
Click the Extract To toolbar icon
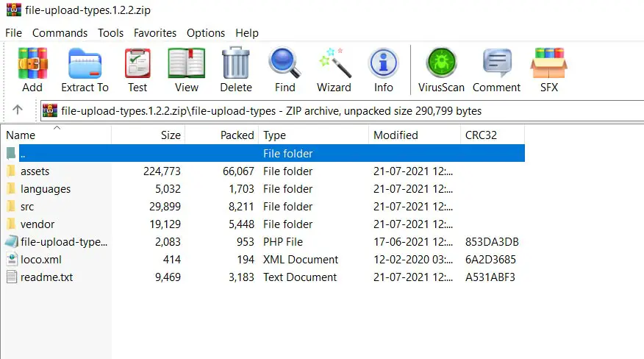pos(85,63)
